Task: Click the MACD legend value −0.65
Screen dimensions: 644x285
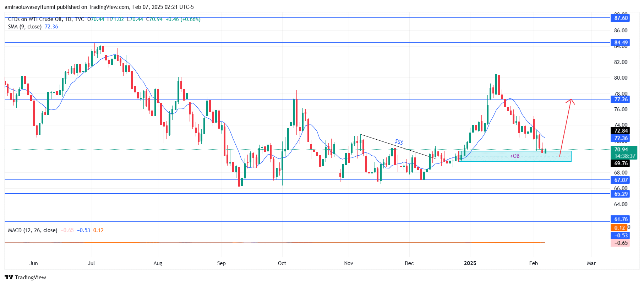Action: 67,230
